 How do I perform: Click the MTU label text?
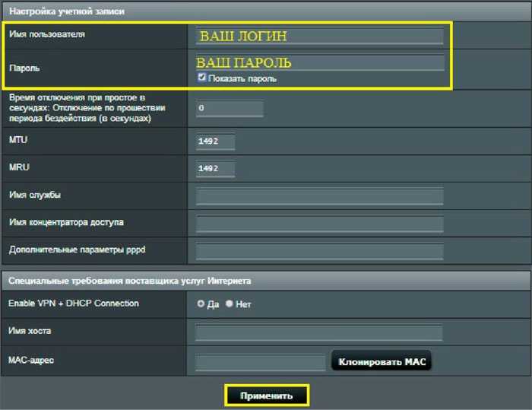click(18, 140)
